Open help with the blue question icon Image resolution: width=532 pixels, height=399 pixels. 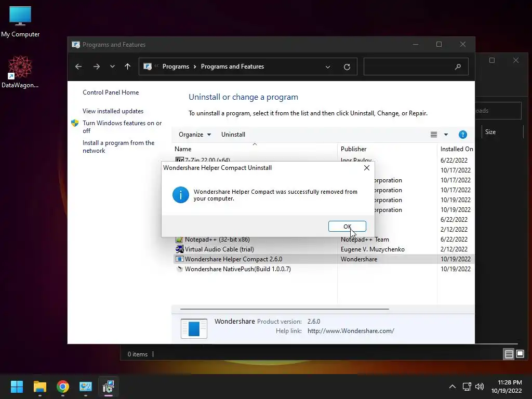(x=463, y=135)
